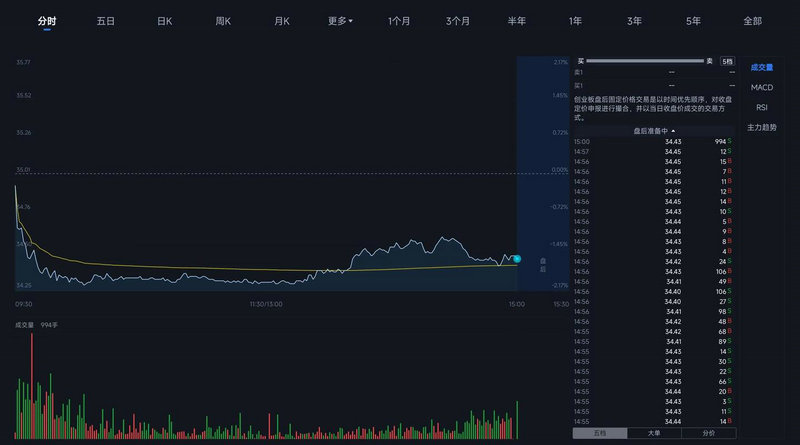This screenshot has height=445, width=800.
Task: Click the 盘后 after-hours shaded chart region
Action: point(543,180)
